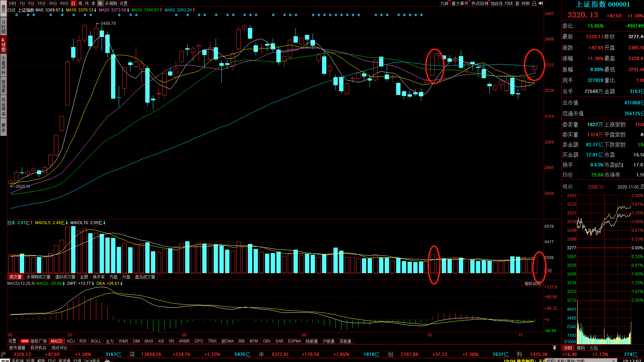Select the 换手率 tab
This screenshot has width=644, height=362.
99,277
